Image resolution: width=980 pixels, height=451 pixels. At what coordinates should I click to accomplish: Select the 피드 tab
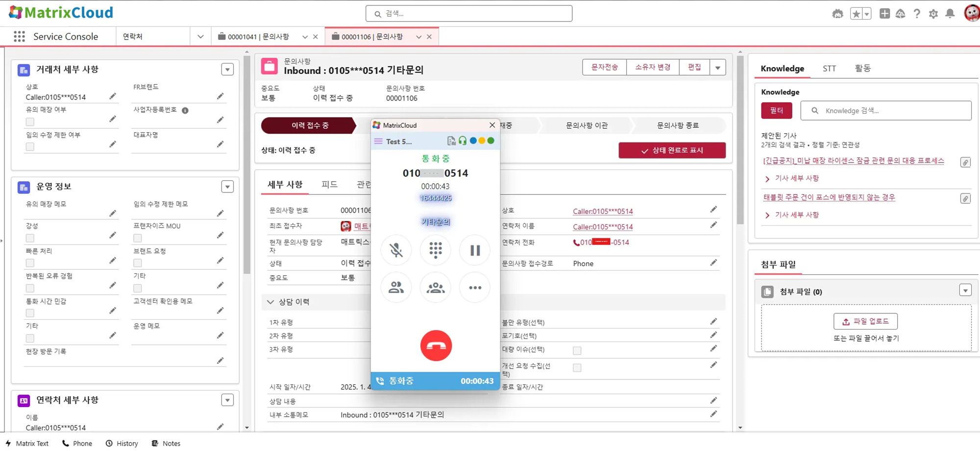(329, 185)
